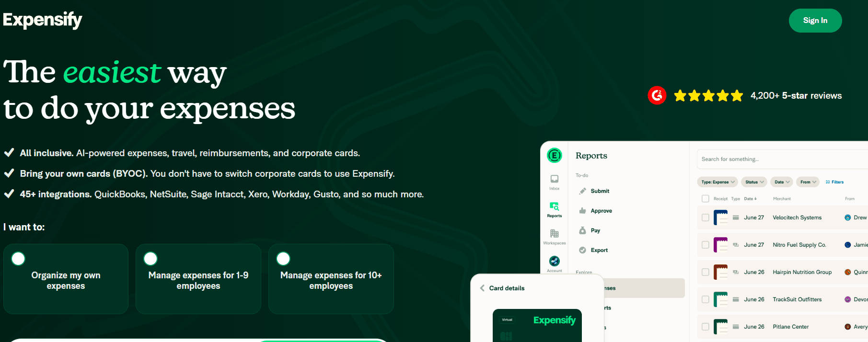Check the Nitro Fuel Supply Co. row checkbox
The image size is (868, 342).
[706, 245]
